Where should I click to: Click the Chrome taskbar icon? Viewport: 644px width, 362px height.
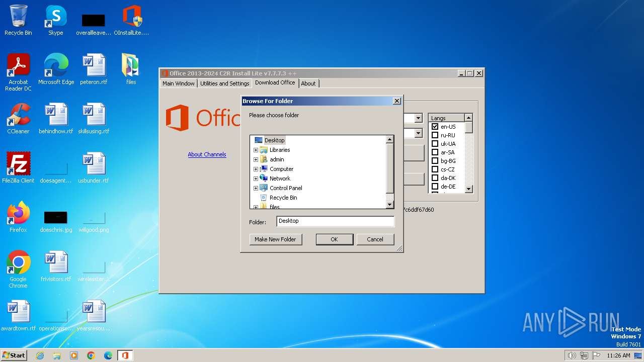coord(91,355)
